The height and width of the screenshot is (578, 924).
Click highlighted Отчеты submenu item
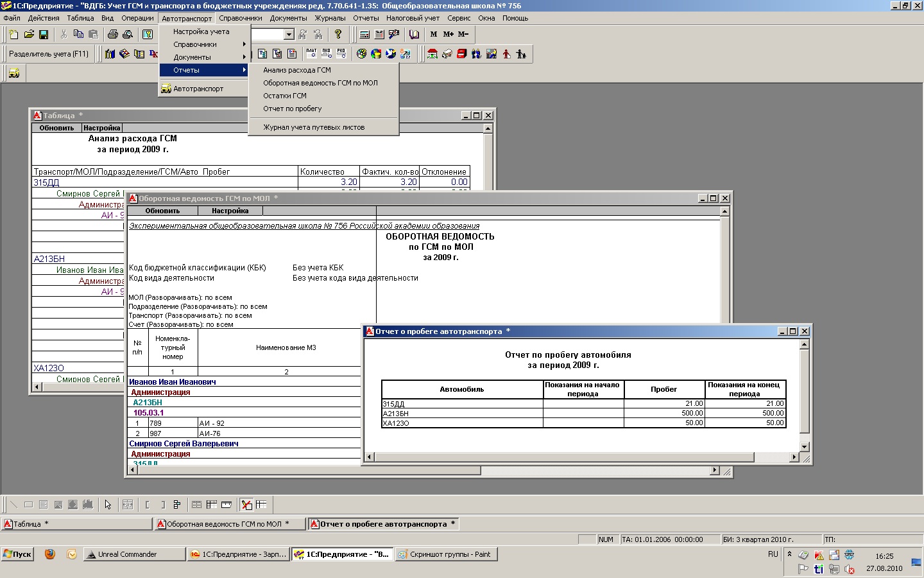click(204, 70)
